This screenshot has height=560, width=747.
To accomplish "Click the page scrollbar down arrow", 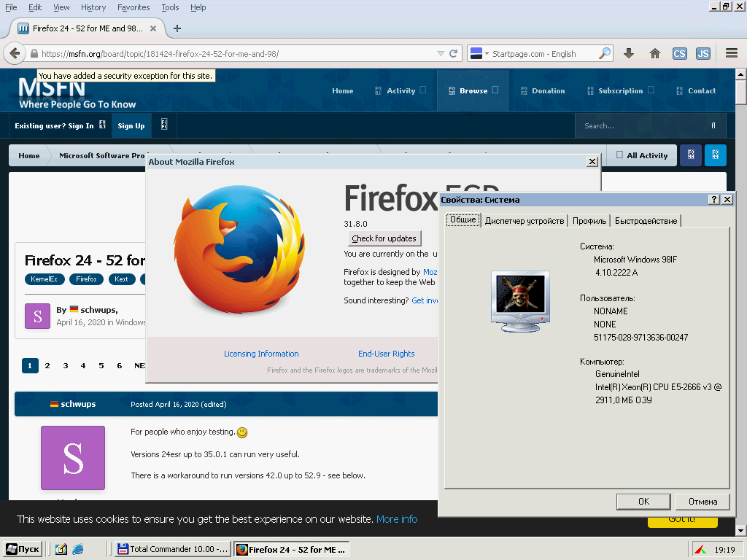I will click(x=740, y=530).
